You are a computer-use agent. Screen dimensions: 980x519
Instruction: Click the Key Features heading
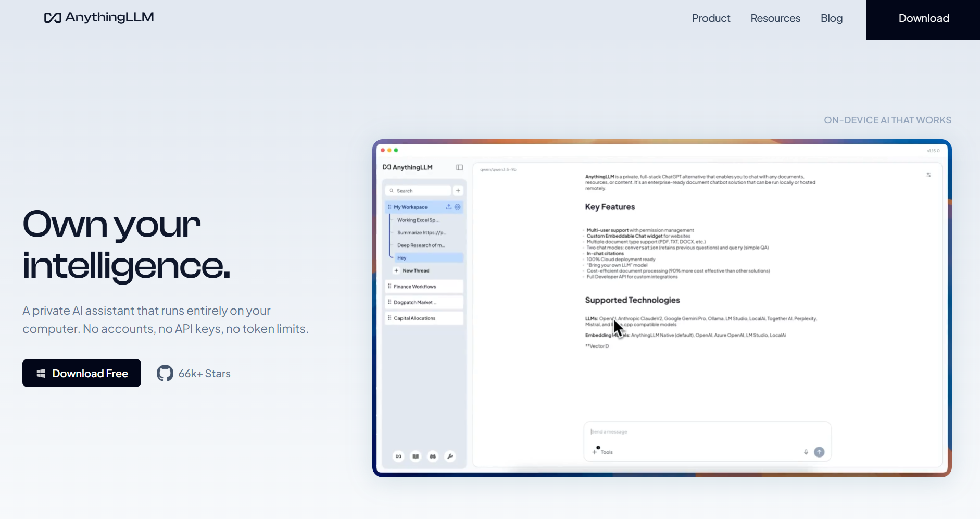(x=610, y=207)
